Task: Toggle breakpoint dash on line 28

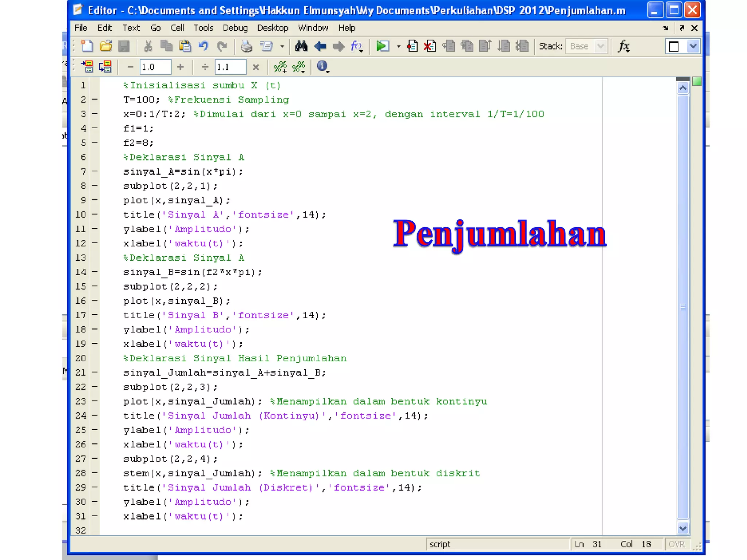Action: coord(95,473)
